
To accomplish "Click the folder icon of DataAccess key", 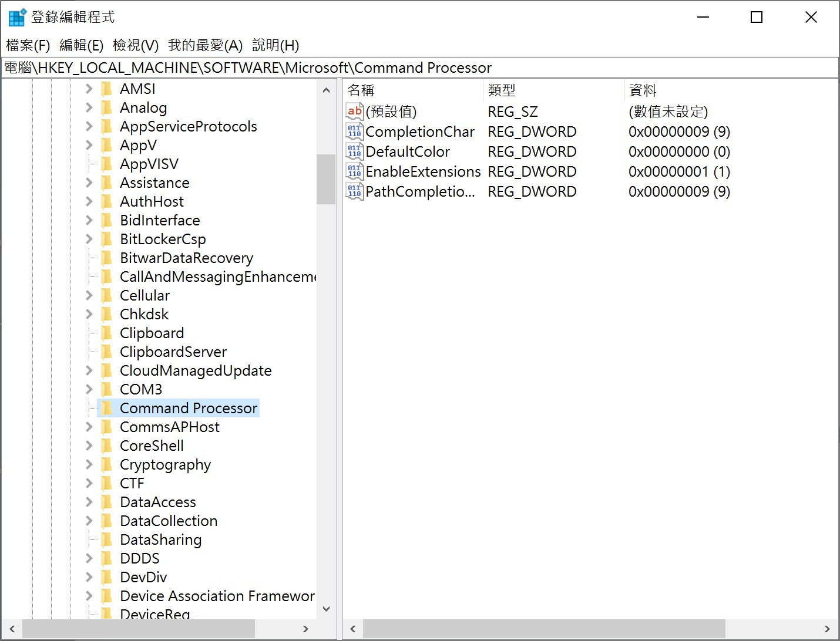I will coord(106,502).
